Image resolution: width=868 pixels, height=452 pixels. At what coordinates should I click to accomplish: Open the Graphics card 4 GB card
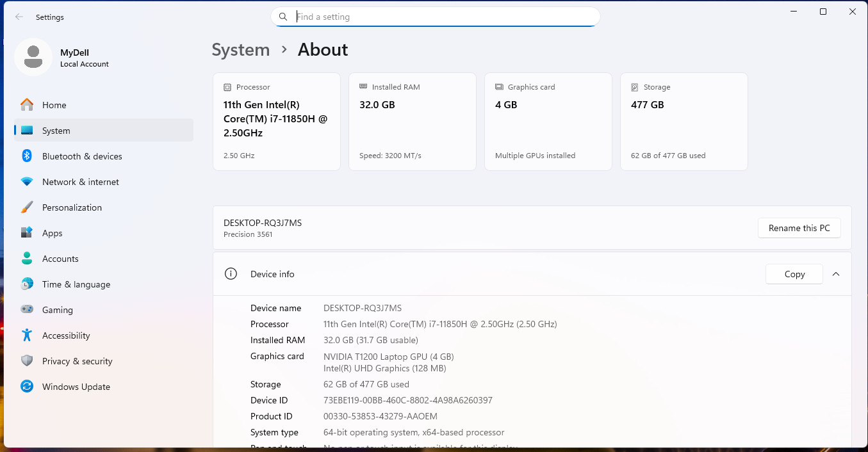point(548,122)
